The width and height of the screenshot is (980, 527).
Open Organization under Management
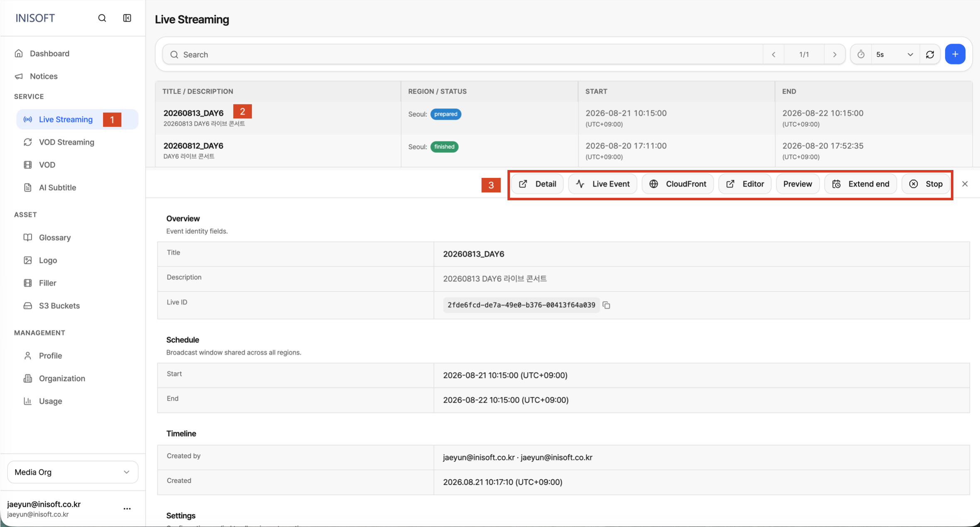77,378
